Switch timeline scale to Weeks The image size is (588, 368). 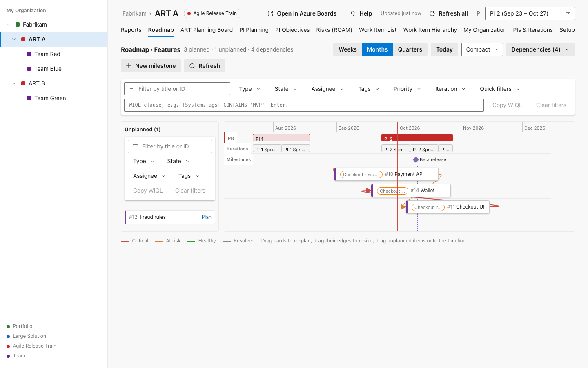(347, 49)
